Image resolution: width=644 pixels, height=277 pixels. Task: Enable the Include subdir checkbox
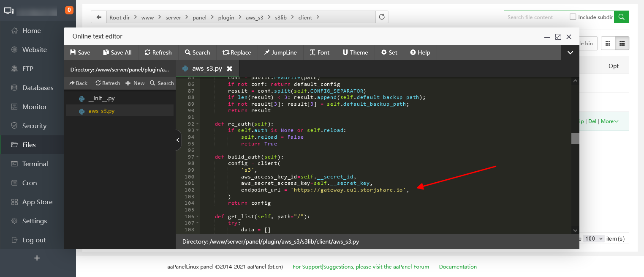[x=573, y=17]
